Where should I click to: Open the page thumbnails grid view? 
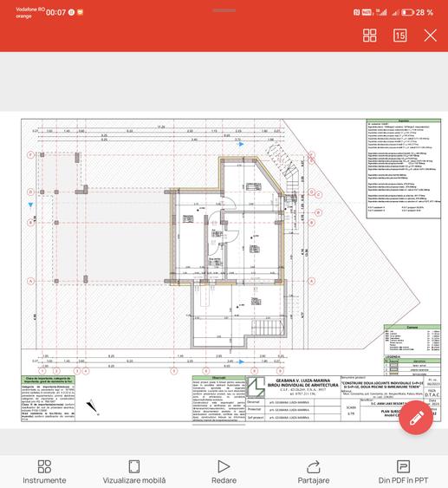tap(370, 36)
